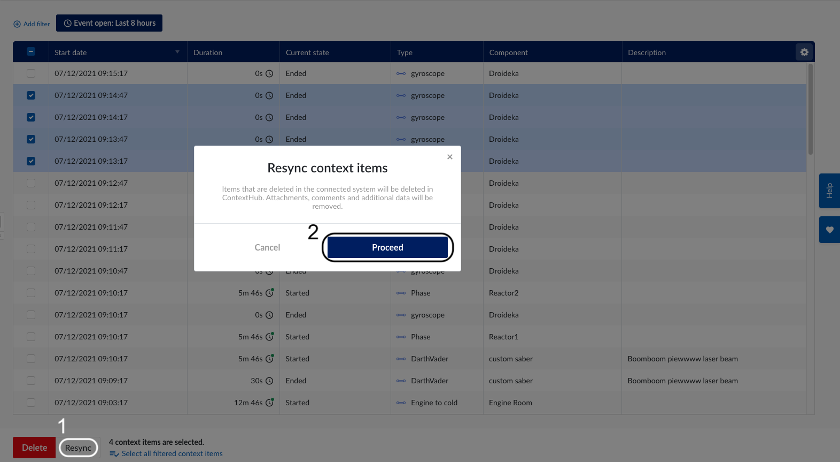Open table settings gear icon

tap(803, 52)
